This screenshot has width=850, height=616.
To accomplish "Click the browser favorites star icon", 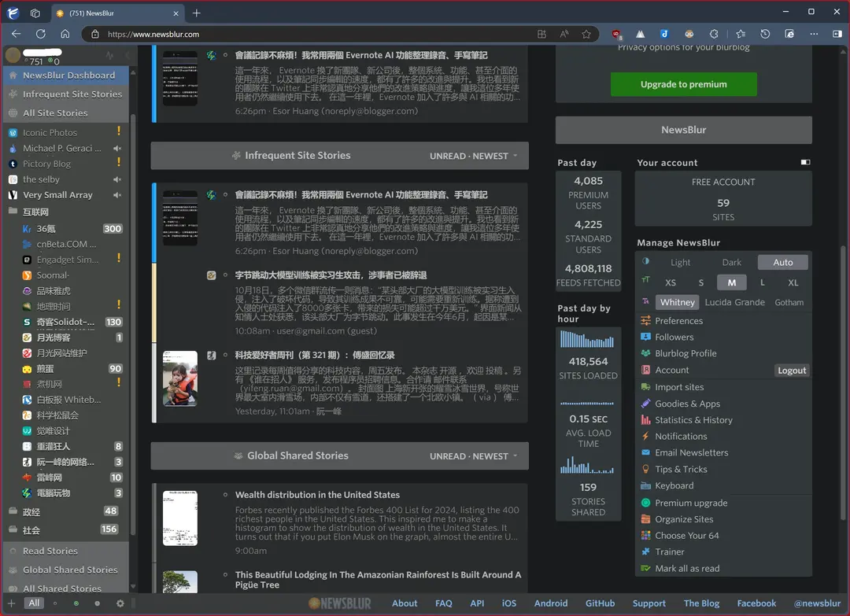I will [586, 35].
